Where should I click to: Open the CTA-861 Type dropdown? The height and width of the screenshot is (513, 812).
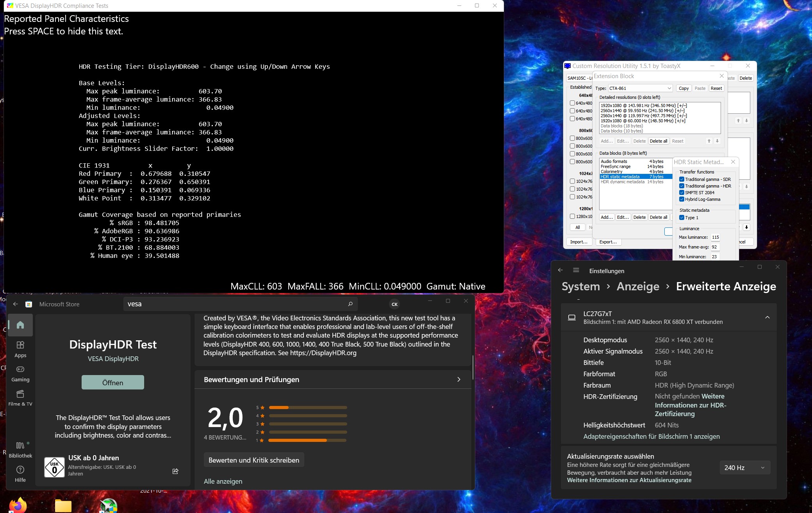click(640, 88)
